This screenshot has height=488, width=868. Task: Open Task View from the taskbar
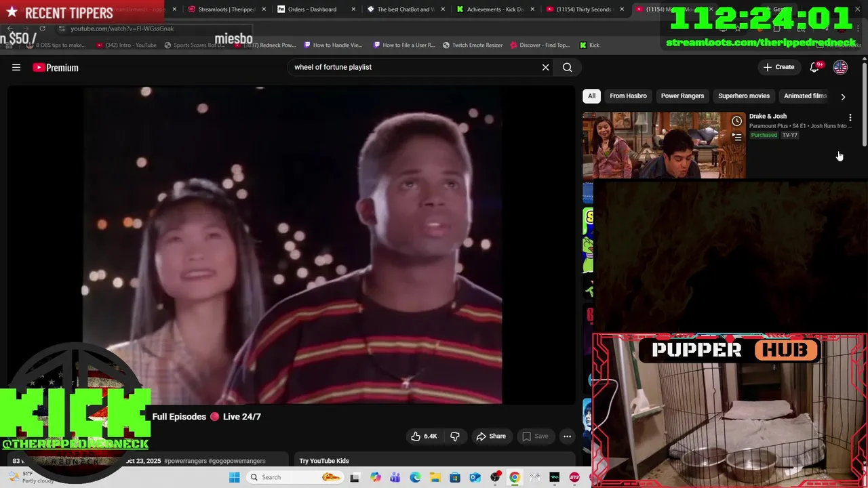click(x=355, y=477)
